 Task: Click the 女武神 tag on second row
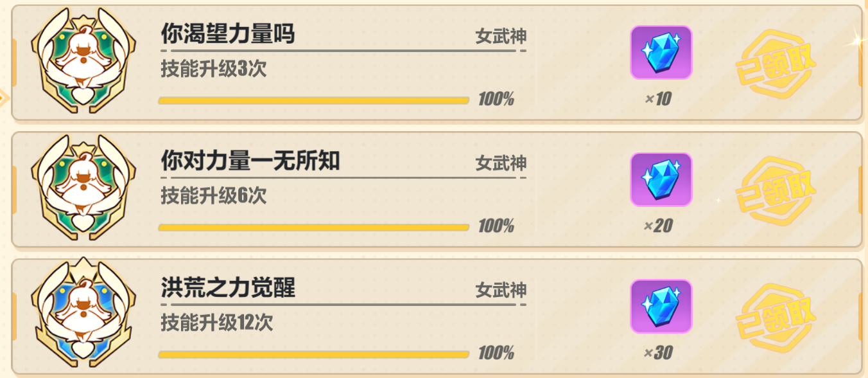(501, 163)
